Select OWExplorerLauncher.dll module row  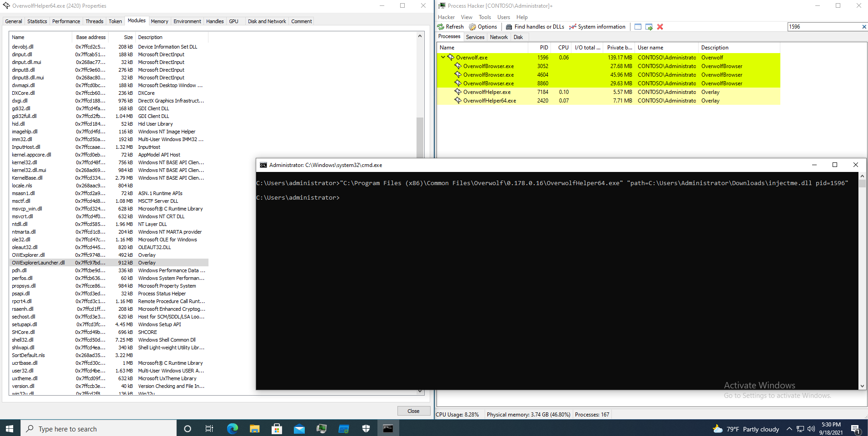109,263
